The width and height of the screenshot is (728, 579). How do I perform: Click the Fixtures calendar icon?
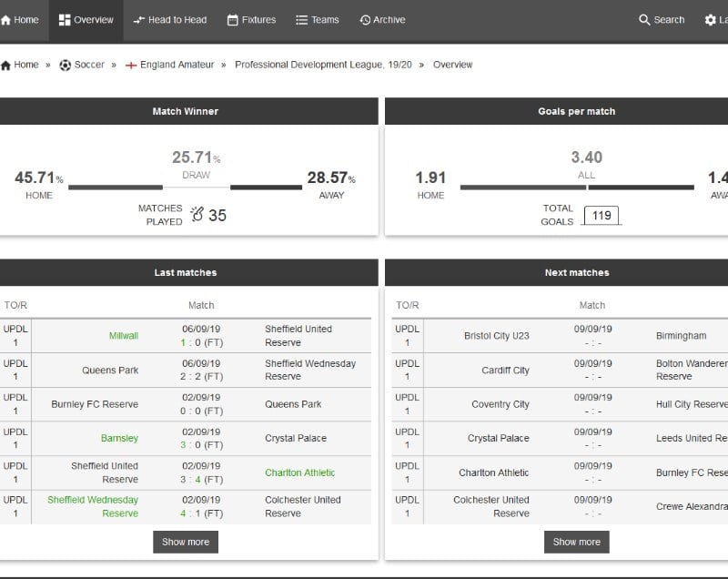point(233,20)
